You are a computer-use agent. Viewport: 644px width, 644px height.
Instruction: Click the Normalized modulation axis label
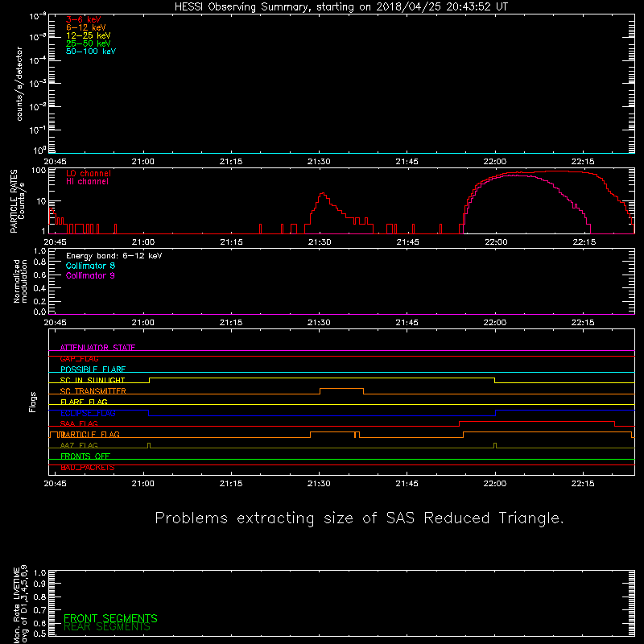(x=20, y=281)
